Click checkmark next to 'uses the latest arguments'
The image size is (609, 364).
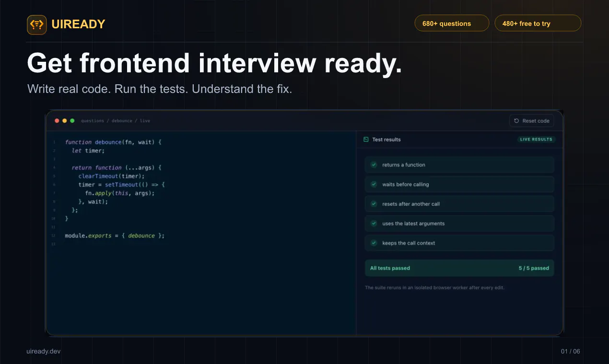[374, 224]
